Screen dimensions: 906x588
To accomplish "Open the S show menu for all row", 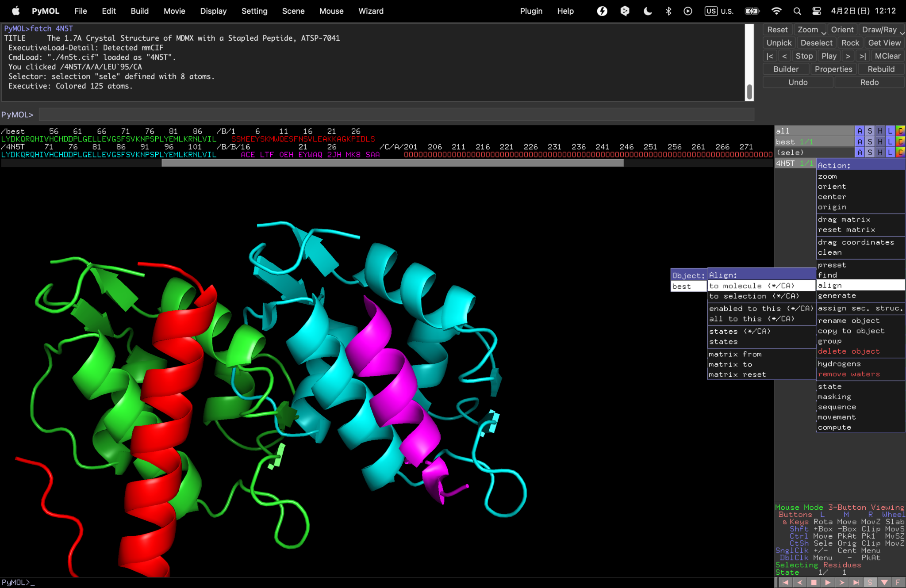I will pos(870,131).
